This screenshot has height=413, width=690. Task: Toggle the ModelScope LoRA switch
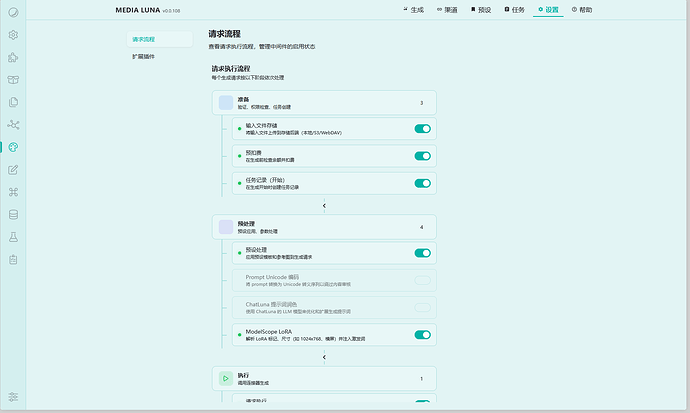point(422,335)
